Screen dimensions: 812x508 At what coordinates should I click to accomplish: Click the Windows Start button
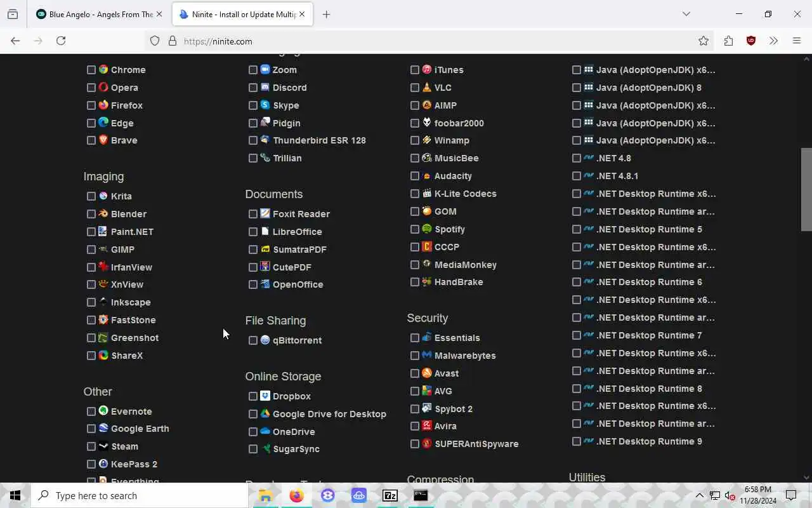[x=15, y=496]
